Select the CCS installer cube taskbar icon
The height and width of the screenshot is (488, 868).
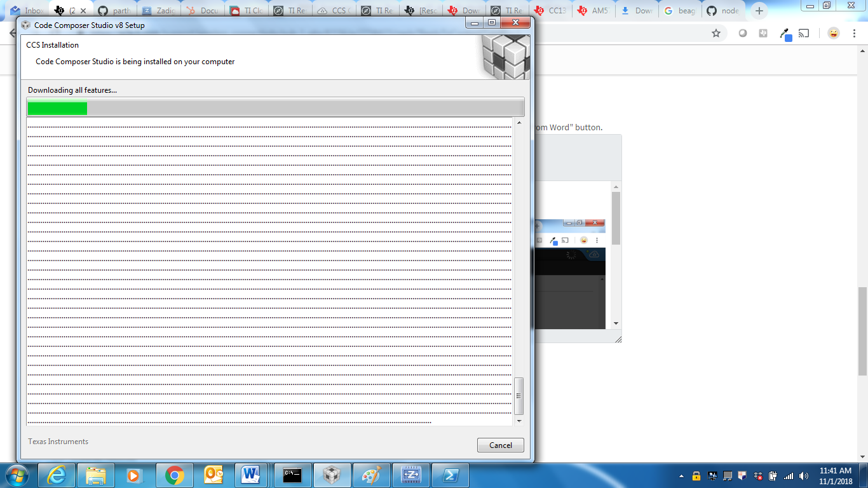[x=332, y=475]
